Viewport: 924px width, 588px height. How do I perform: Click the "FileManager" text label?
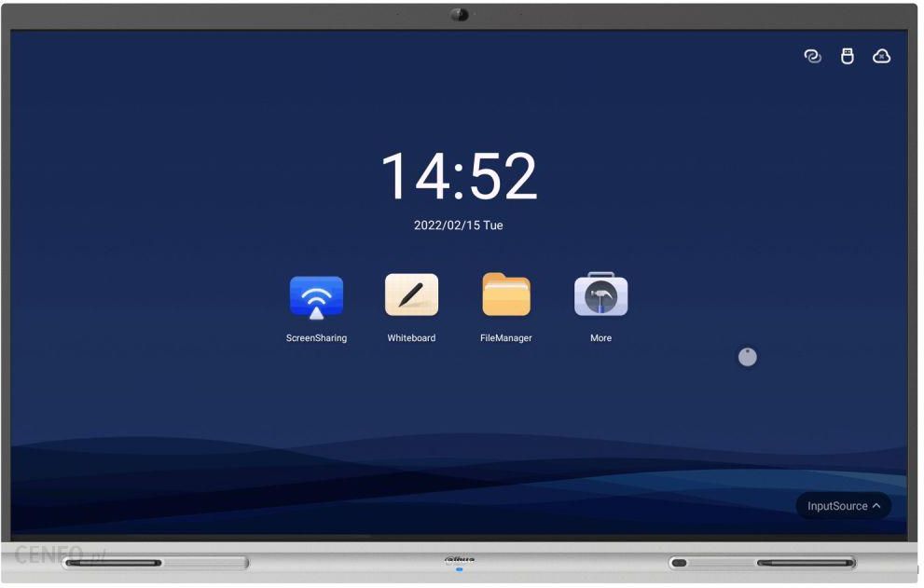[506, 338]
